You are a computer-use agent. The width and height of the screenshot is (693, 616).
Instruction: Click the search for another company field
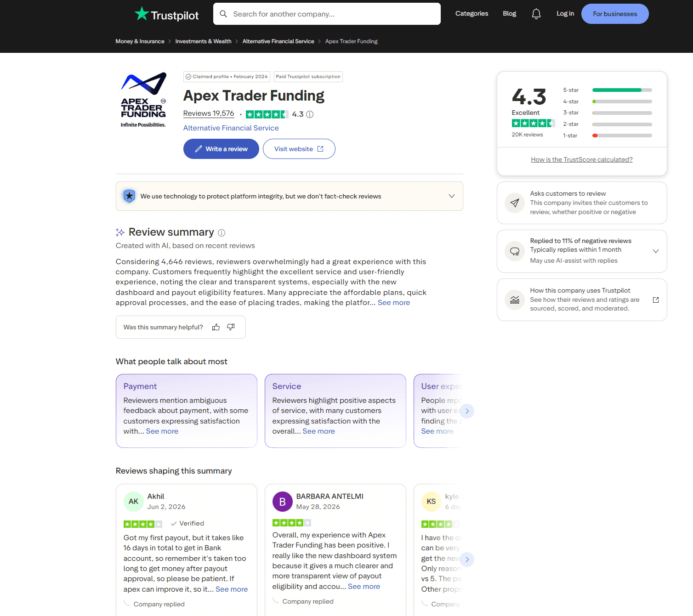click(327, 14)
